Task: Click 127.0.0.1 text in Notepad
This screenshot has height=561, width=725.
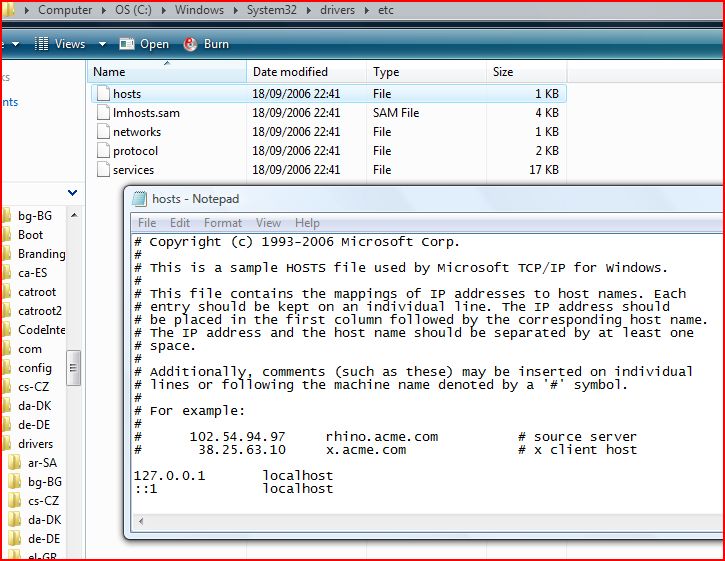Action: [169, 475]
